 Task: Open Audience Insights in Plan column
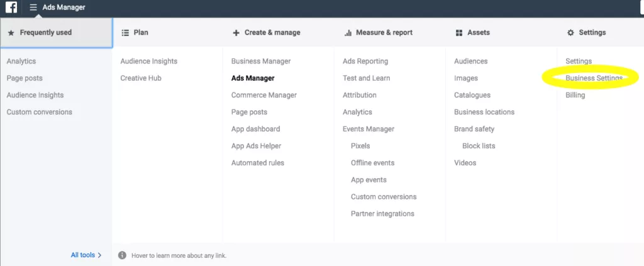(148, 61)
